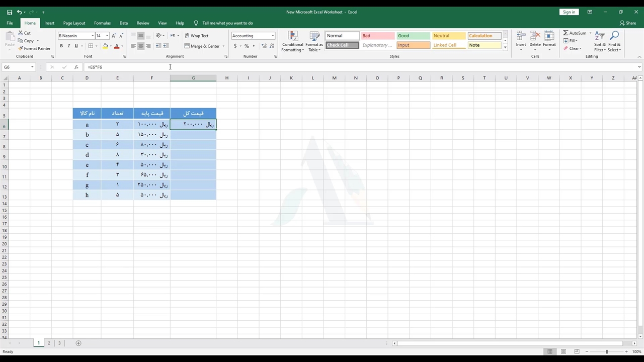
Task: Click the Save icon in the quick access toolbar
Action: (10, 12)
